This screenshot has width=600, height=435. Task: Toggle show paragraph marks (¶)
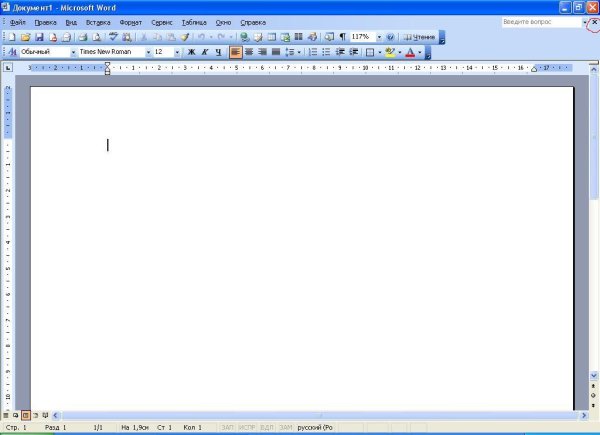click(342, 37)
